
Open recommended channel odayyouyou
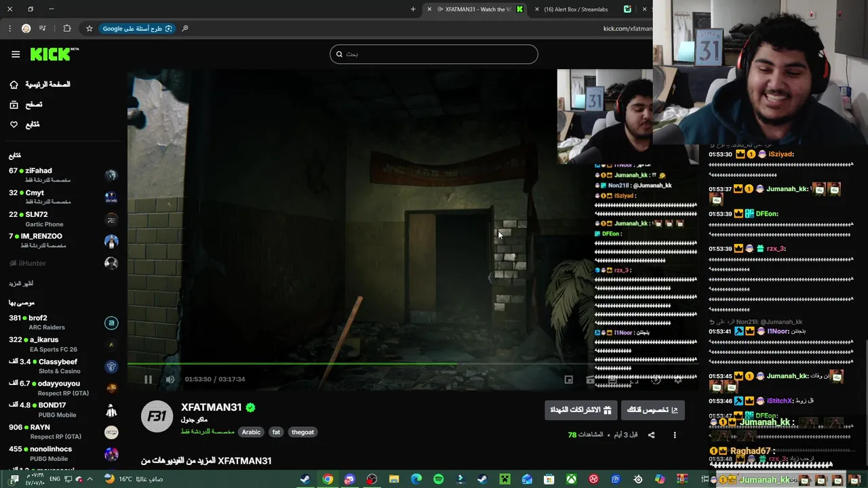pyautogui.click(x=62, y=388)
